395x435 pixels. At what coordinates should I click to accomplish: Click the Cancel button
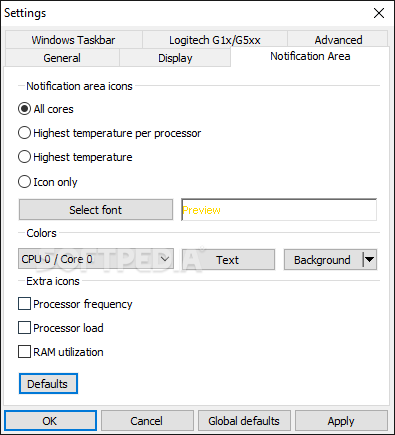(147, 421)
